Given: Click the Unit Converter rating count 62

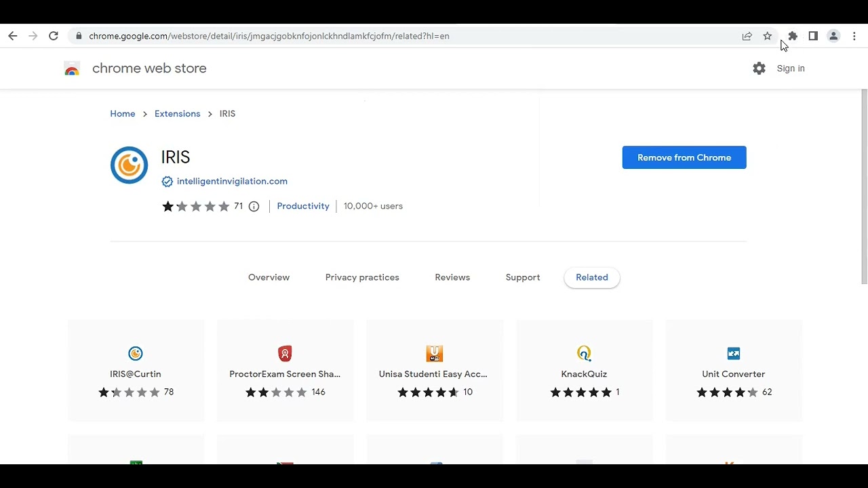Looking at the screenshot, I should click(767, 392).
